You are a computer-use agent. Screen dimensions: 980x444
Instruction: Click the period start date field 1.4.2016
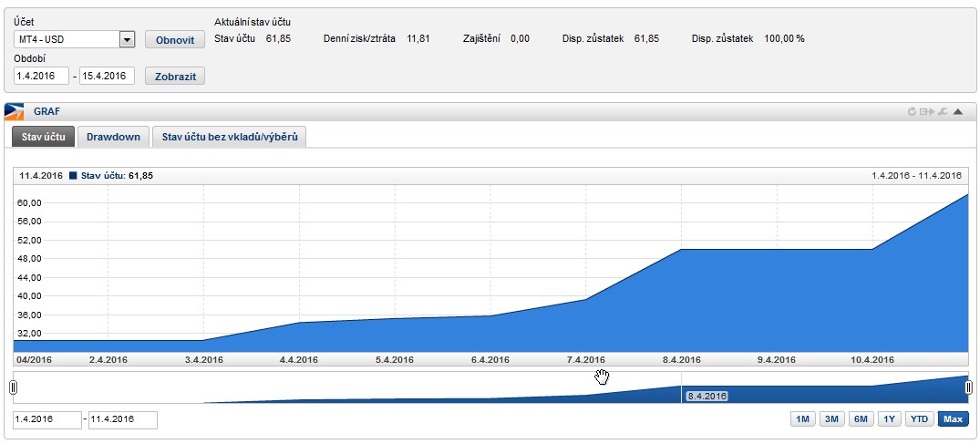41,76
